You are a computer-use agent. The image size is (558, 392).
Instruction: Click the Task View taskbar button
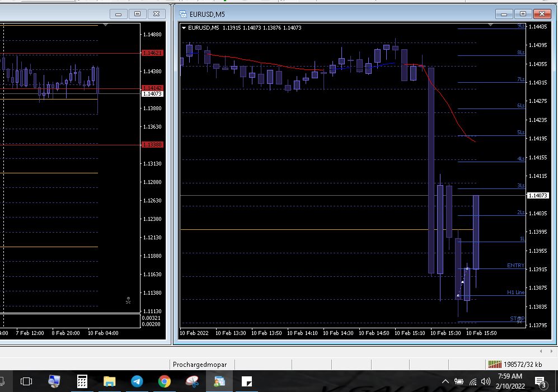pyautogui.click(x=26, y=381)
